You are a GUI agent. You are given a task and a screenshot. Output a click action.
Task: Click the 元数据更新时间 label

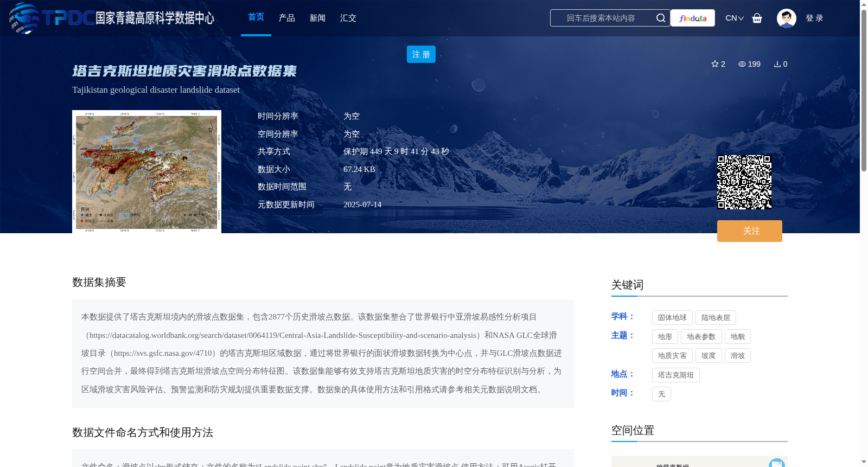(286, 204)
